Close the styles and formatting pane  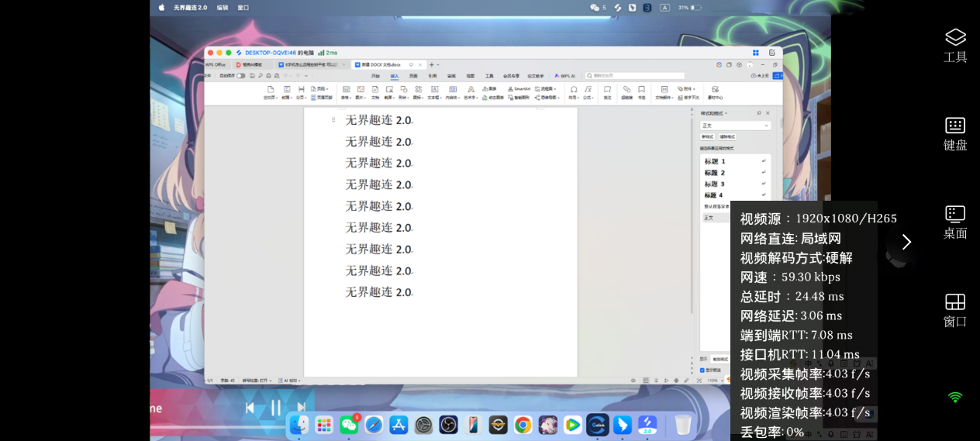(768, 113)
